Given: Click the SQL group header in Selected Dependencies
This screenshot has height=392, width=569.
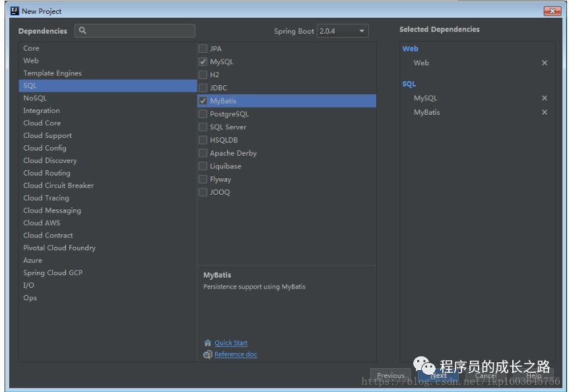Looking at the screenshot, I should (x=409, y=84).
